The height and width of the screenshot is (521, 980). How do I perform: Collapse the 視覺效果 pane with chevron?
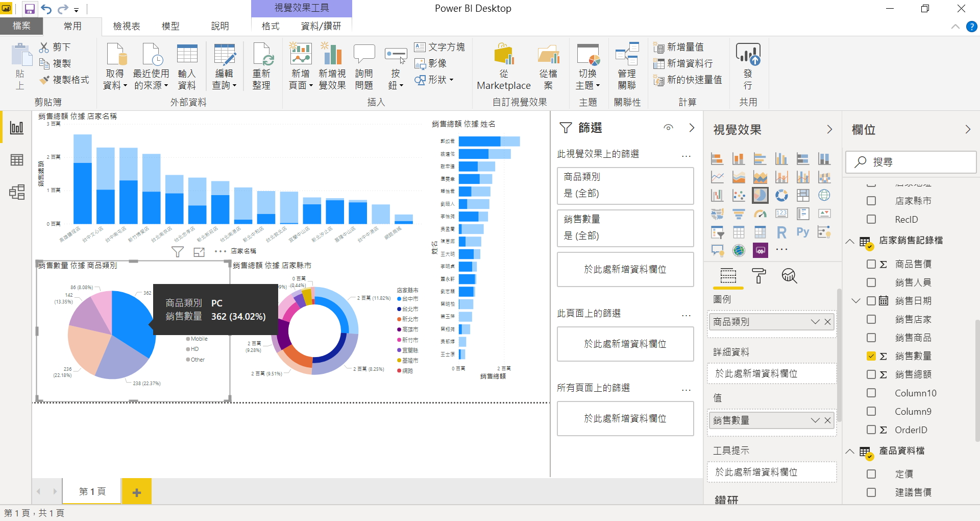click(x=829, y=130)
